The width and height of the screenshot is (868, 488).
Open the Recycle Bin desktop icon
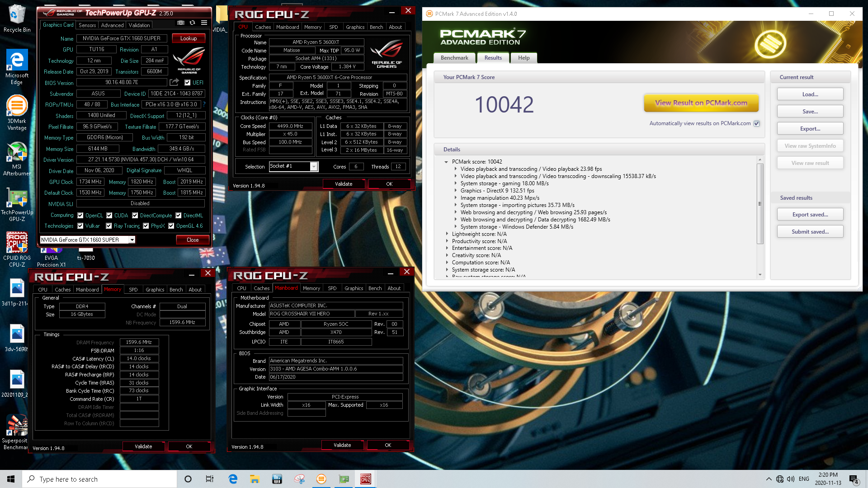click(x=17, y=19)
